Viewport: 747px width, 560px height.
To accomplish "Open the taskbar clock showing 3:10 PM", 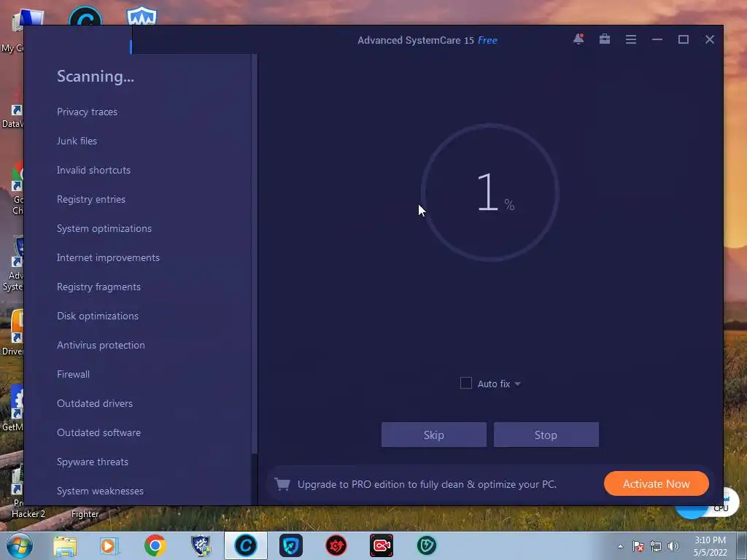I will (x=710, y=546).
